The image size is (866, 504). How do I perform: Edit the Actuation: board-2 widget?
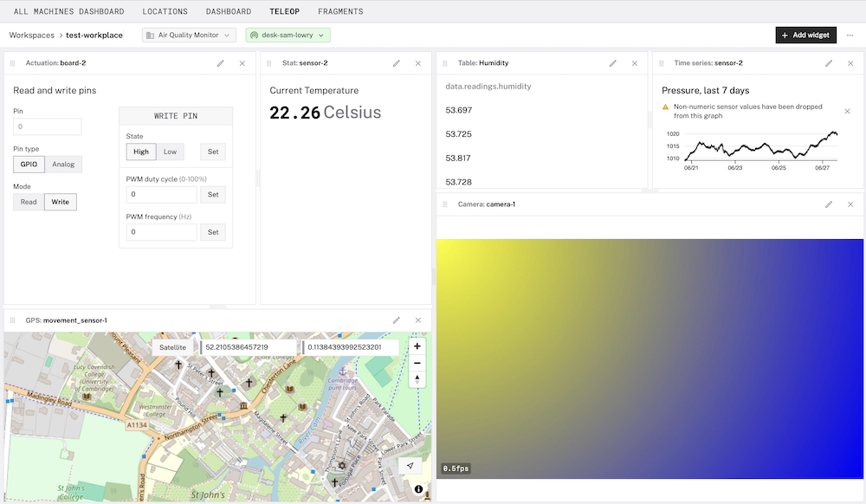[222, 62]
